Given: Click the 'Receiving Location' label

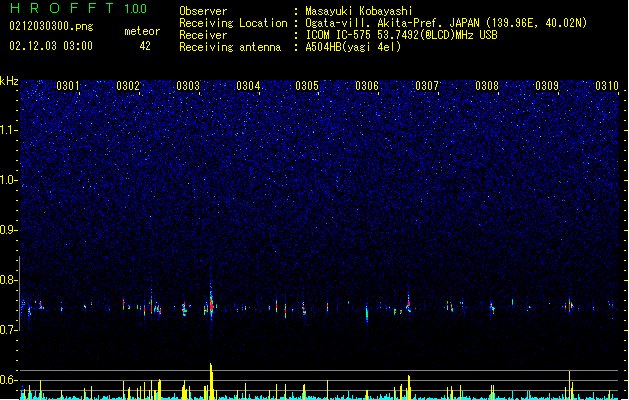Looking at the screenshot, I should [x=233, y=23].
